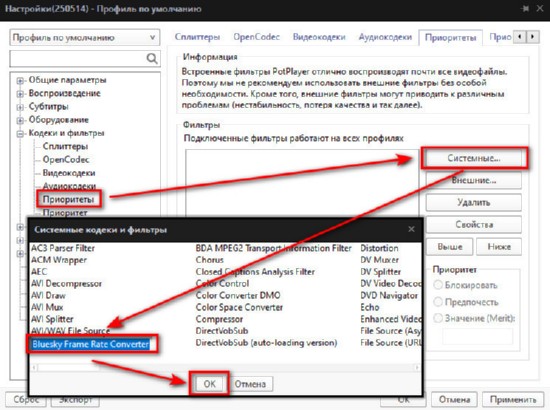Switch to the Приоритеты tab

point(450,38)
